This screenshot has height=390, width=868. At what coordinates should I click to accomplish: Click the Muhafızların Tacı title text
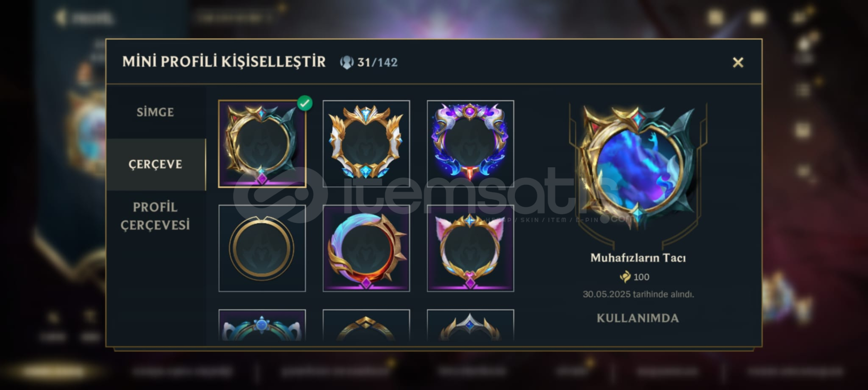638,258
